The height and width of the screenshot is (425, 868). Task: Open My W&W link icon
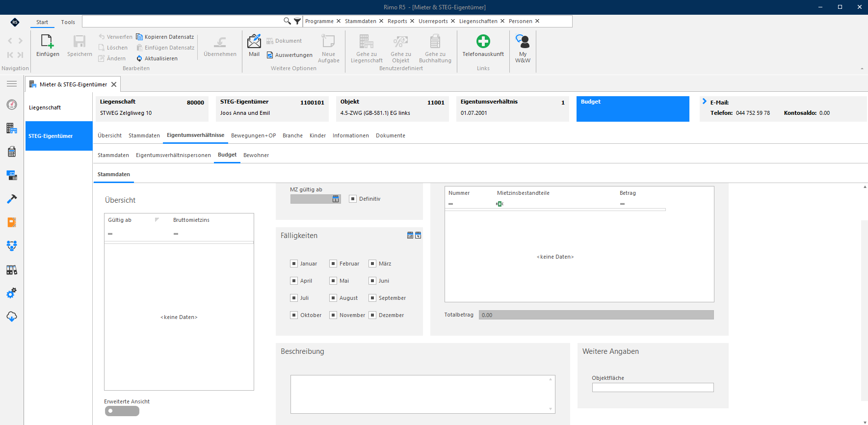coord(523,41)
